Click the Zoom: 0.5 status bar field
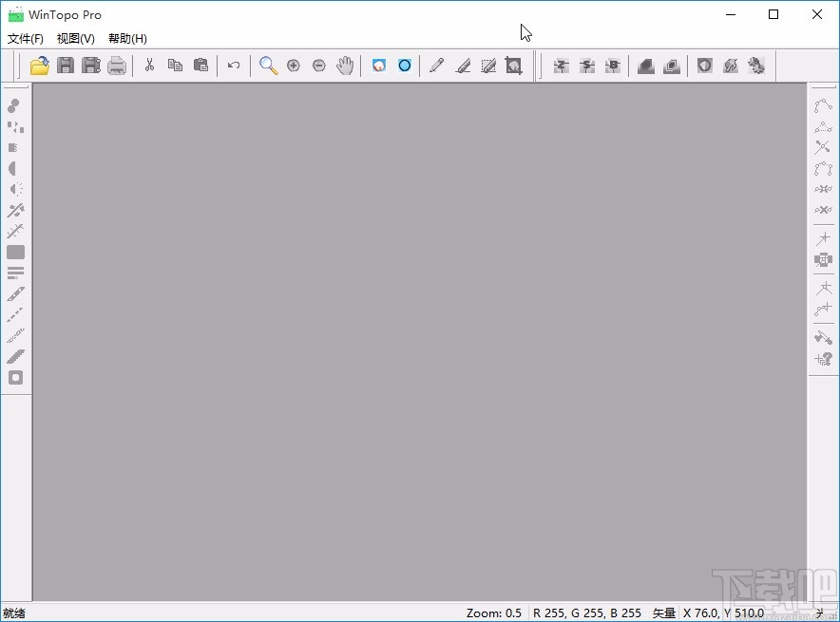Viewport: 840px width, 622px height. coord(493,613)
